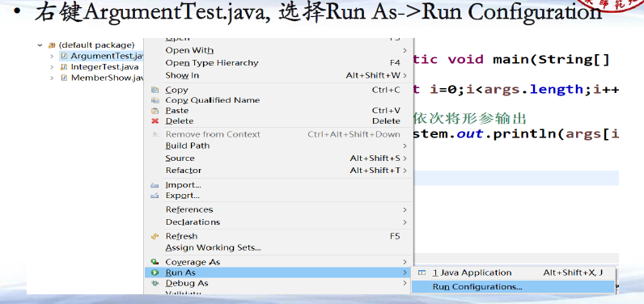Choose Delete from the context menu
The height and width of the screenshot is (304, 644).
(278, 121)
